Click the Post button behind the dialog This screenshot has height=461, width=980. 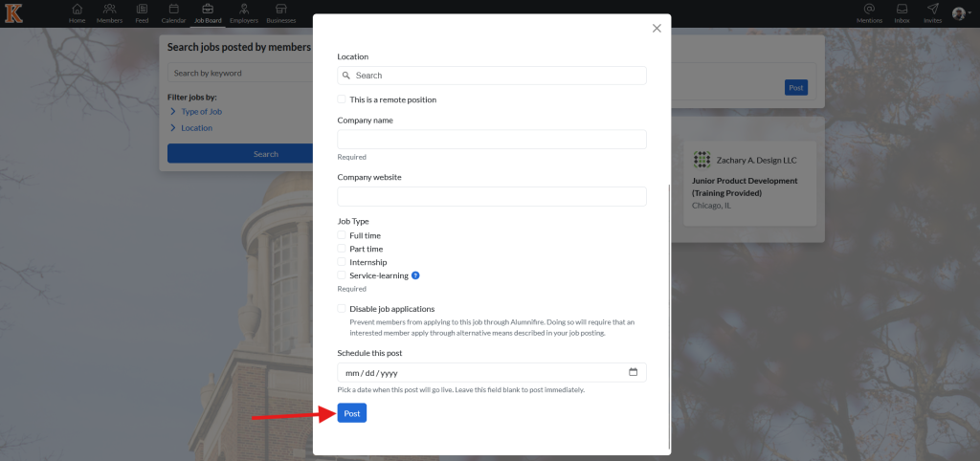(795, 88)
